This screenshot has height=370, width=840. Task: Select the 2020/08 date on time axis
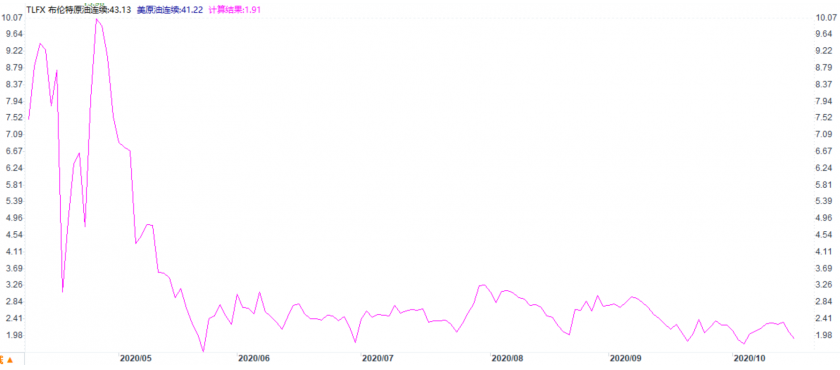(507, 357)
